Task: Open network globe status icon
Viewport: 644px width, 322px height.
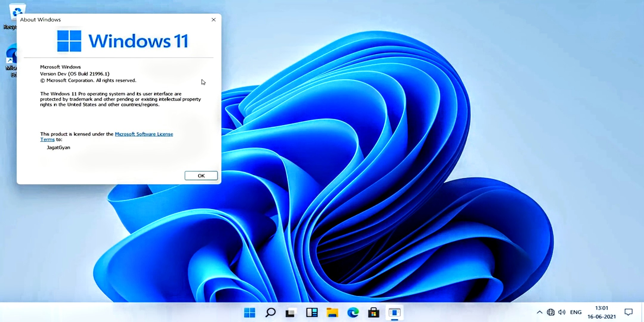Action: coord(550,312)
